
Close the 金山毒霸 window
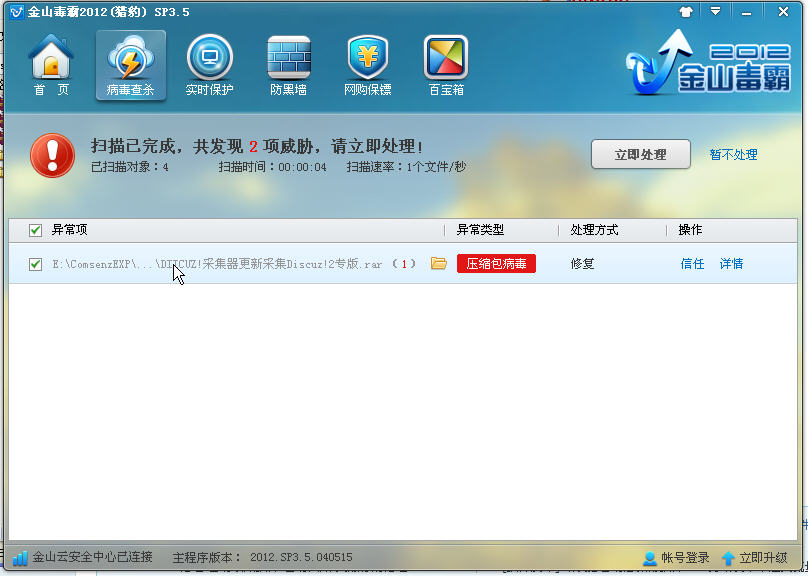783,11
